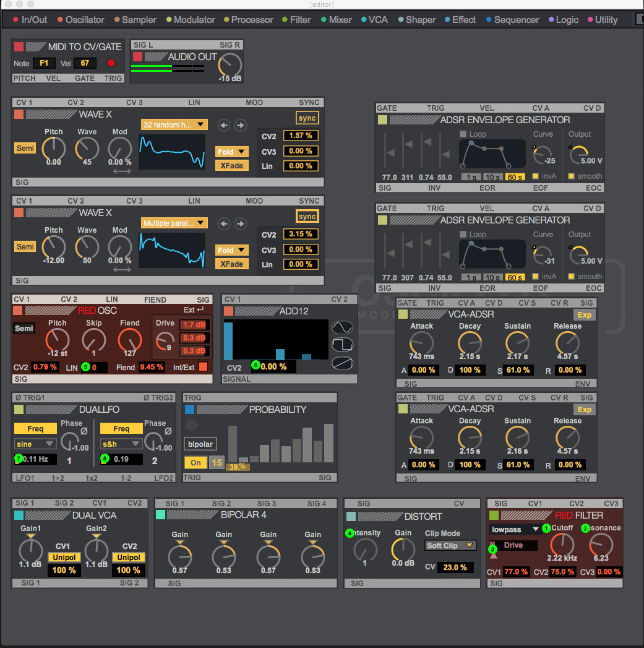Expand the Soft Clip mode dropdown in DISTORT
Screen dimensions: 644x648
pos(451,545)
